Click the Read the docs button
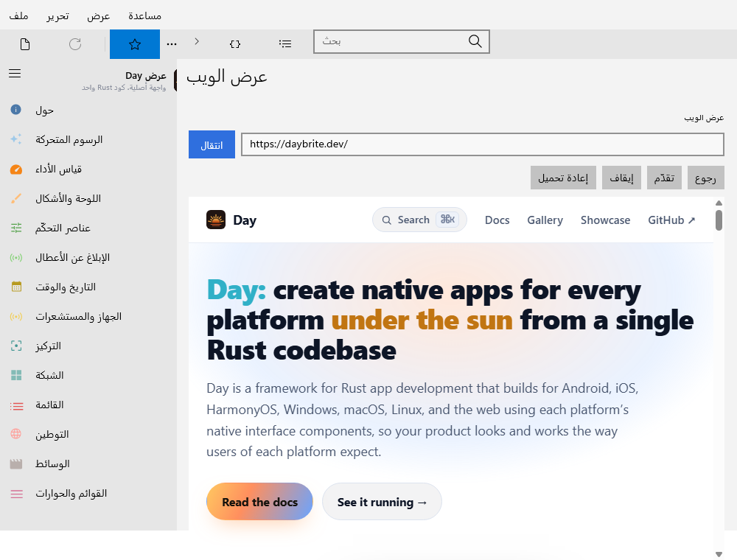Screen dimensions: 737x560 [259, 502]
